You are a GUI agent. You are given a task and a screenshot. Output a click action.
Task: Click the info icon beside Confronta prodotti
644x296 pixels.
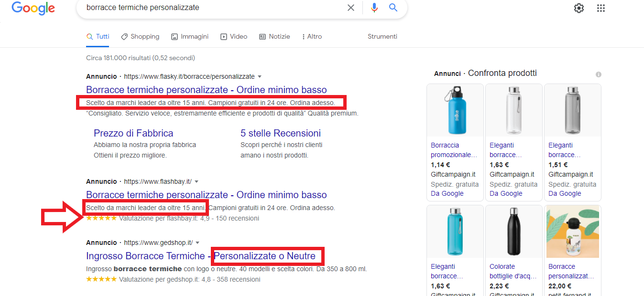(599, 74)
